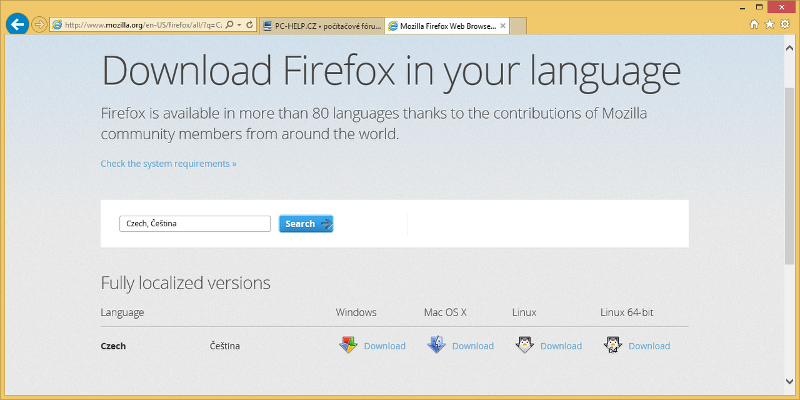Viewport: 800px width, 400px height.
Task: Open the address bar search magnifier
Action: point(230,24)
